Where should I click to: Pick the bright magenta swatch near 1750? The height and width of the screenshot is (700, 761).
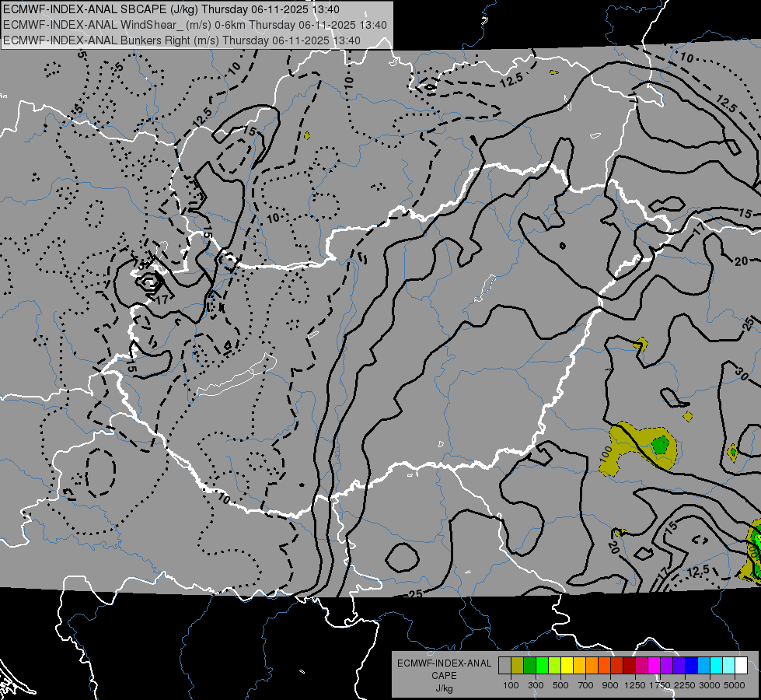[x=655, y=666]
